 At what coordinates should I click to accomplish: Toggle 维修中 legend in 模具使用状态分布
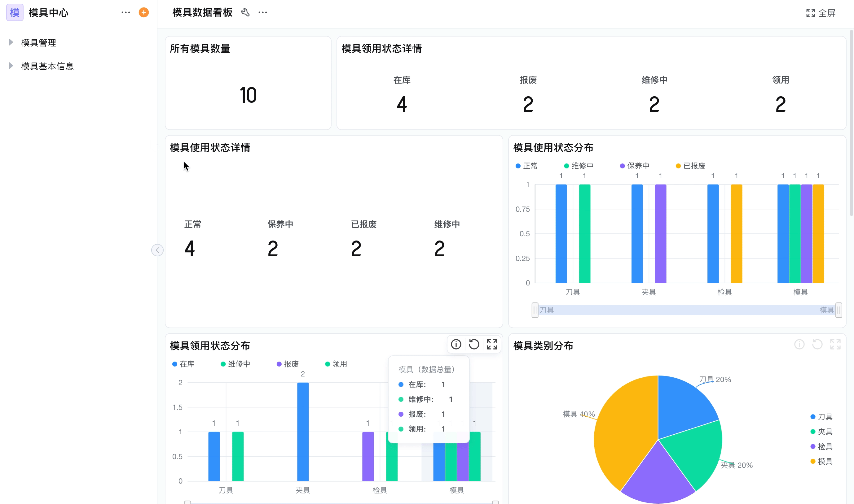tap(579, 166)
